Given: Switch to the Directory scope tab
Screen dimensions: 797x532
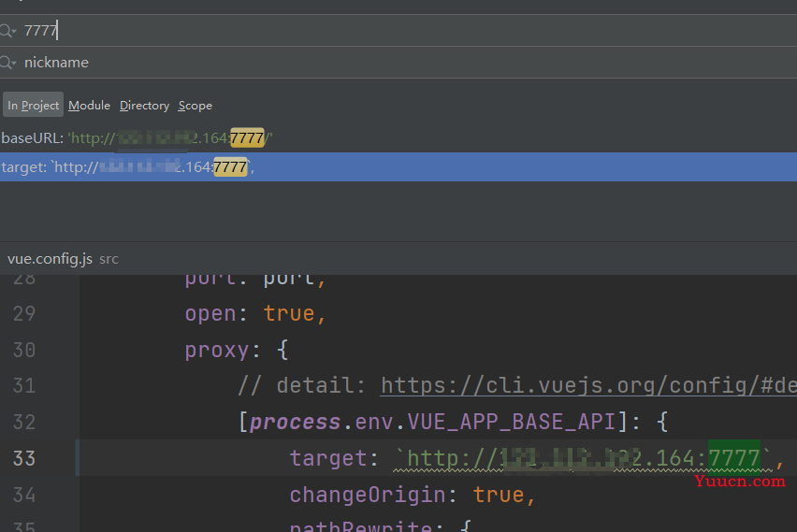Looking at the screenshot, I should pyautogui.click(x=144, y=105).
